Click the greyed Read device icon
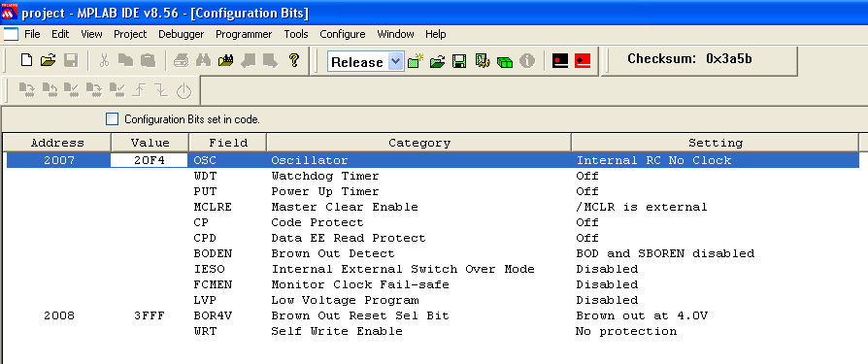This screenshot has height=364, width=868. [x=49, y=90]
